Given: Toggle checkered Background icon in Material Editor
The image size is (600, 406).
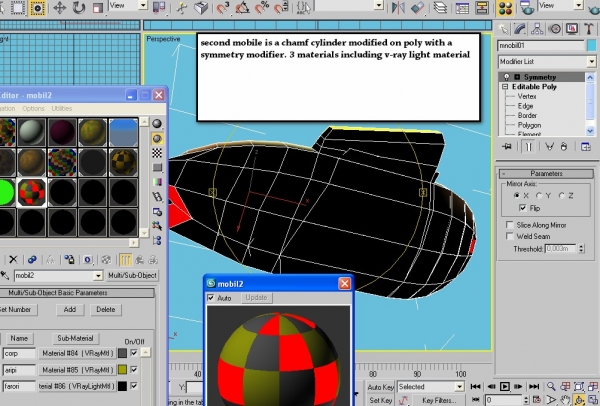Looking at the screenshot, I should pos(157,153).
